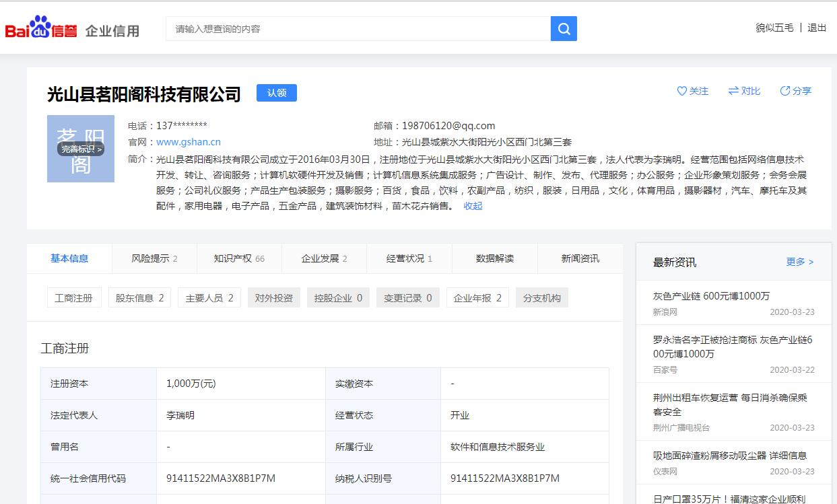The width and height of the screenshot is (837, 504).
Task: Switch to the 风险提示 tab
Action: coord(154,258)
